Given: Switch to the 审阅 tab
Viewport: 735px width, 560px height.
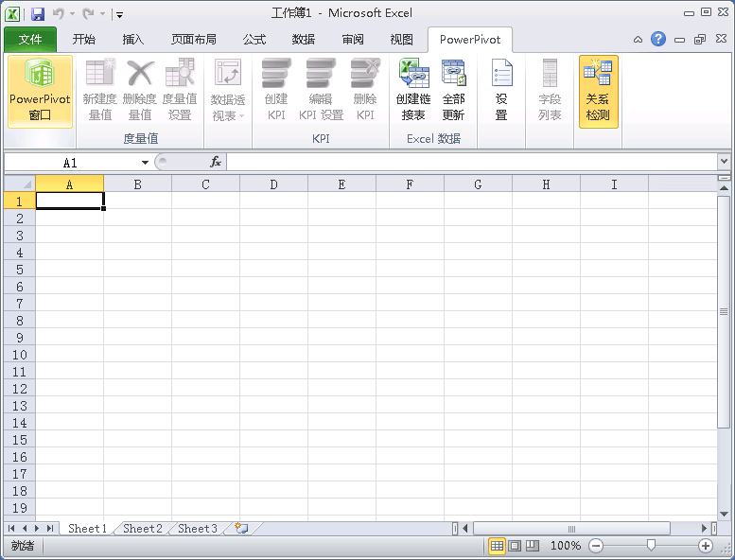Looking at the screenshot, I should coord(353,40).
